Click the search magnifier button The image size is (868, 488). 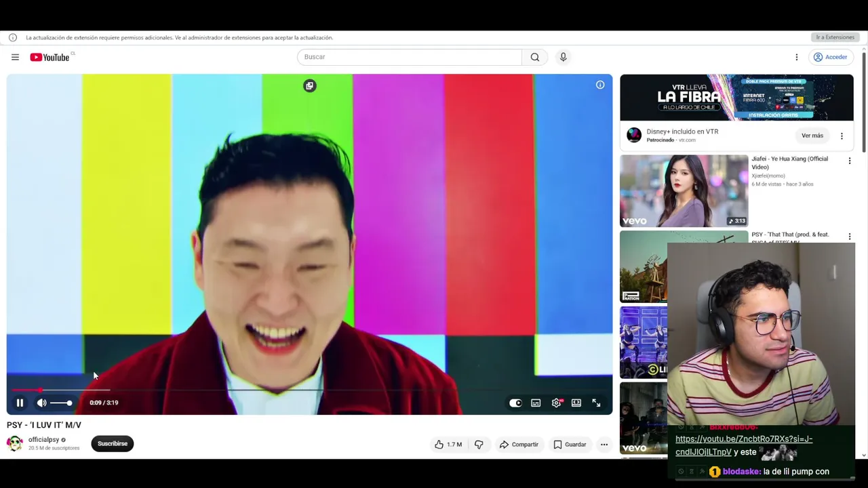coord(535,57)
